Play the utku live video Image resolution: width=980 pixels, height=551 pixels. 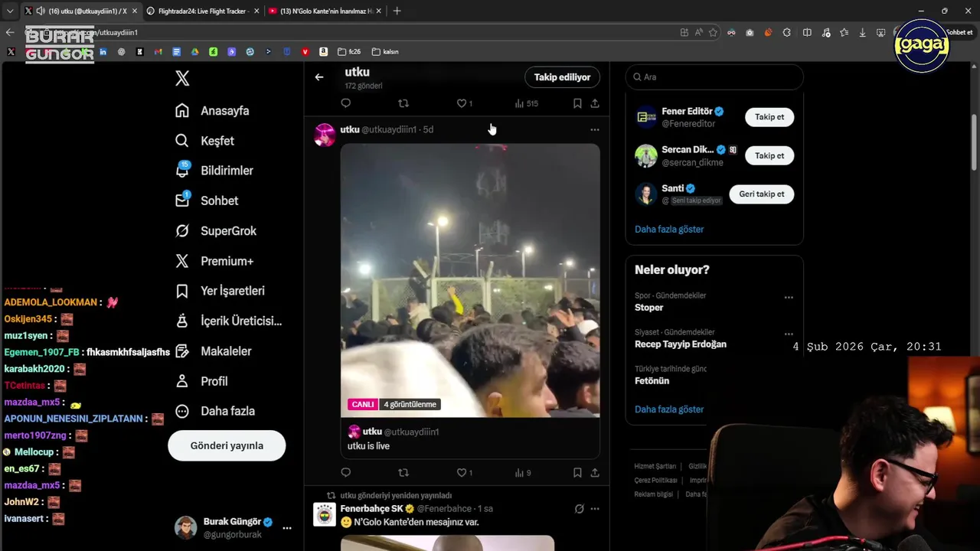coord(470,280)
